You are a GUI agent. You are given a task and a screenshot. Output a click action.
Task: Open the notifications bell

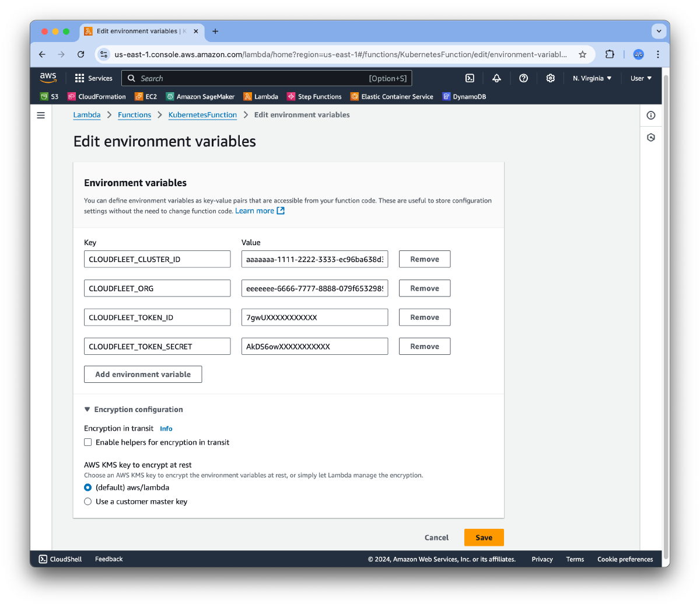496,78
